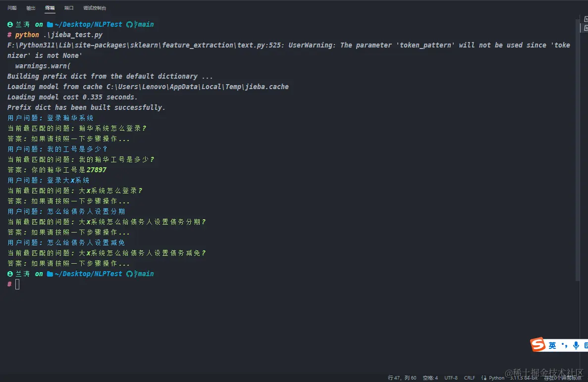The width and height of the screenshot is (588, 382).
Task: Click the text.py:525 UserWarning line
Action: click(x=289, y=50)
